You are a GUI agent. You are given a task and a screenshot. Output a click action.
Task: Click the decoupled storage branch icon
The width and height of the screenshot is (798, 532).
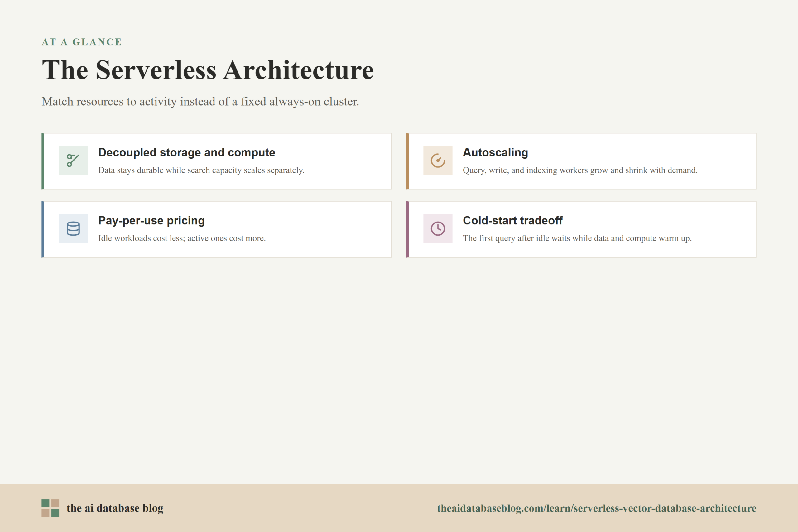[73, 161]
